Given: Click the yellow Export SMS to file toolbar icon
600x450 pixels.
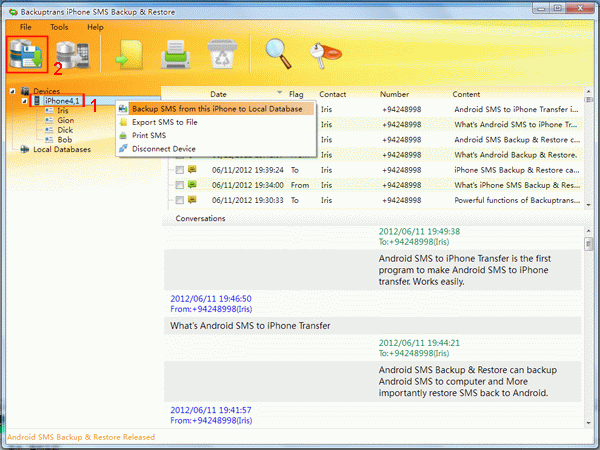Looking at the screenshot, I should click(x=130, y=55).
